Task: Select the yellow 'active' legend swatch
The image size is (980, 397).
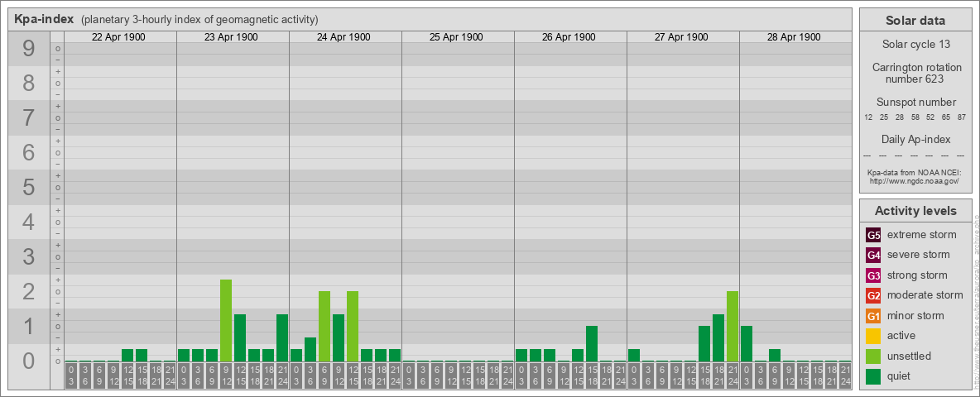Action: pyautogui.click(x=873, y=336)
